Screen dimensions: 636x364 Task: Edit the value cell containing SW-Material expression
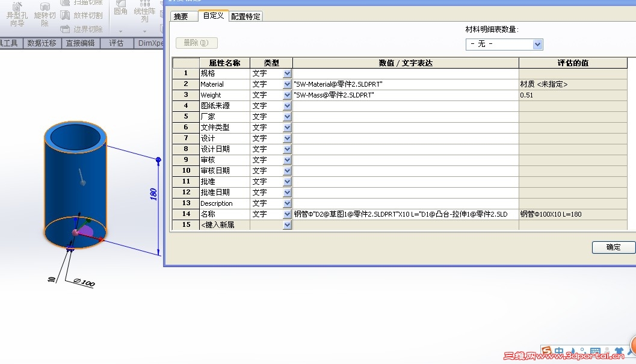[406, 84]
